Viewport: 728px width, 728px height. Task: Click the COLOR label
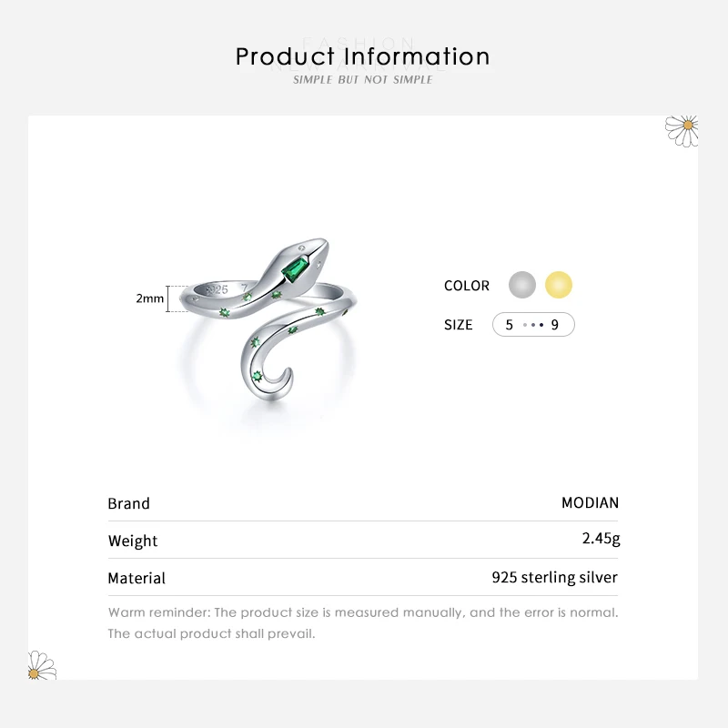pos(467,286)
